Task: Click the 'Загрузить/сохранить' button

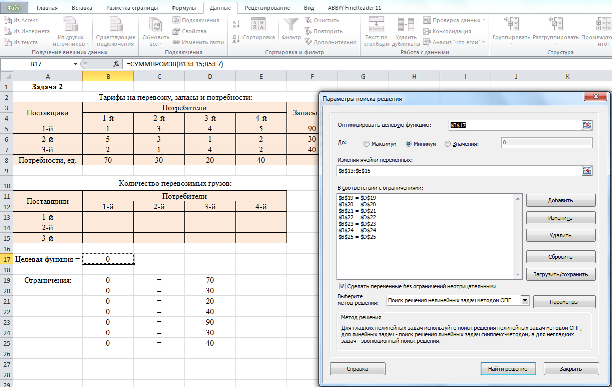Action: pos(561,274)
